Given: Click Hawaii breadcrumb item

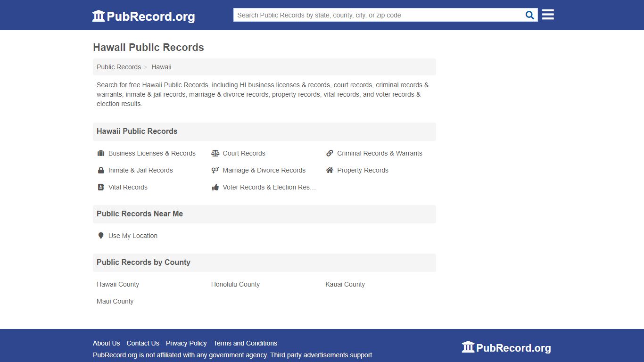Looking at the screenshot, I should tap(161, 67).
